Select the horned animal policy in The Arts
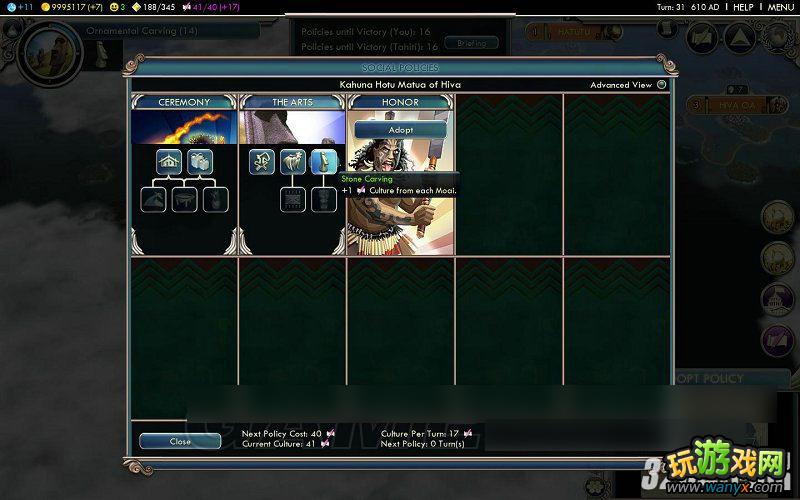This screenshot has width=800, height=500. click(293, 162)
